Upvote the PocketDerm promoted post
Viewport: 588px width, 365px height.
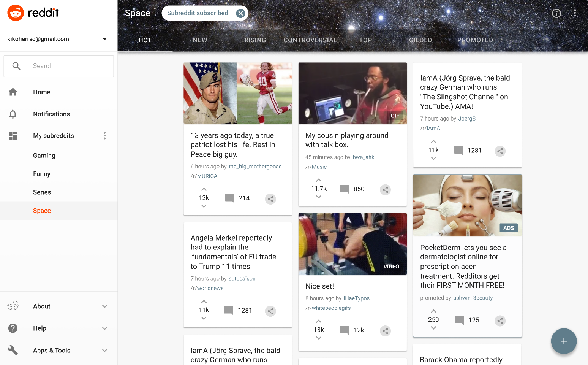point(433,311)
